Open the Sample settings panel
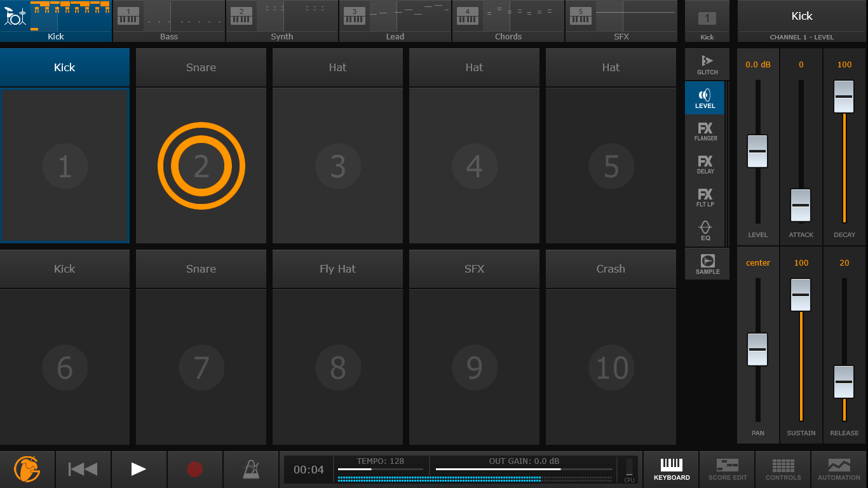868x488 pixels. tap(707, 264)
